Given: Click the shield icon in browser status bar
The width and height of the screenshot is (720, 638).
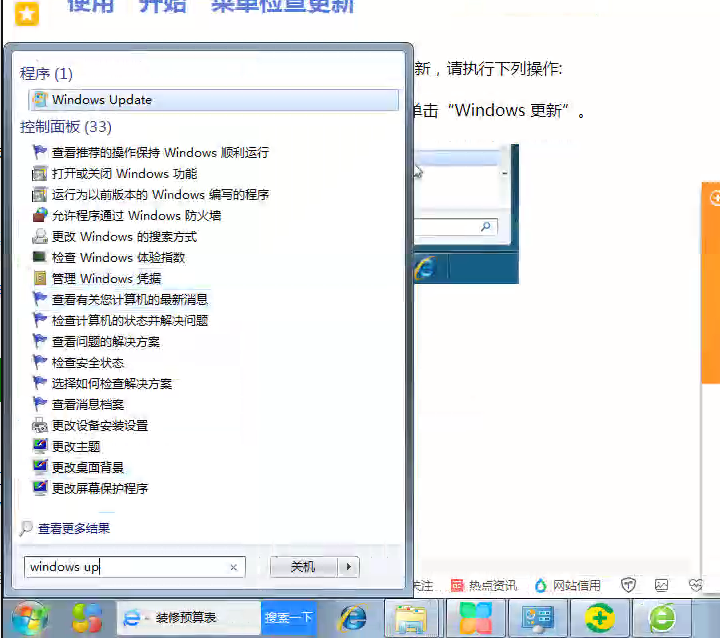Looking at the screenshot, I should 628,585.
